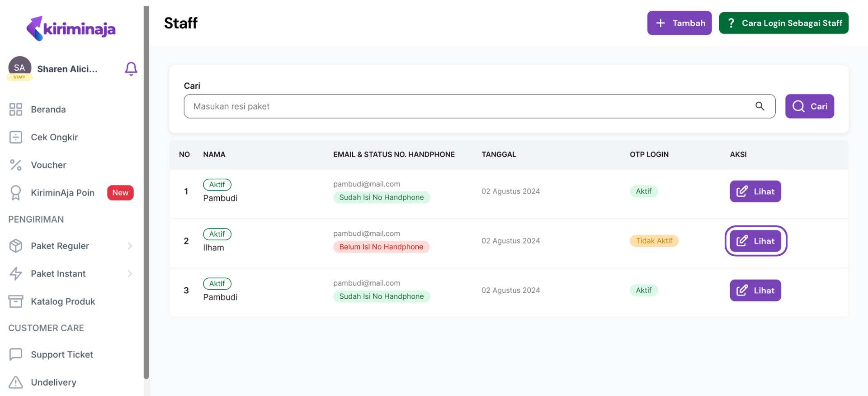Click the SA user avatar
The height and width of the screenshot is (396, 868).
19,68
